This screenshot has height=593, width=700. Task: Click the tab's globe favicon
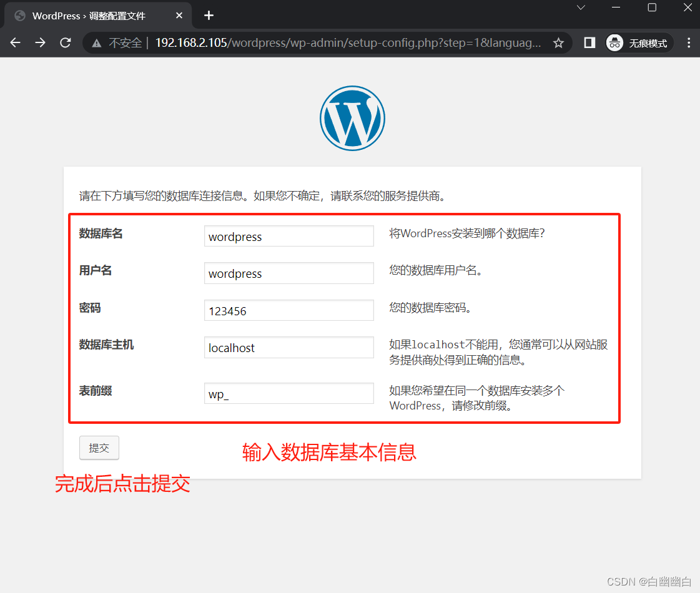coord(20,16)
